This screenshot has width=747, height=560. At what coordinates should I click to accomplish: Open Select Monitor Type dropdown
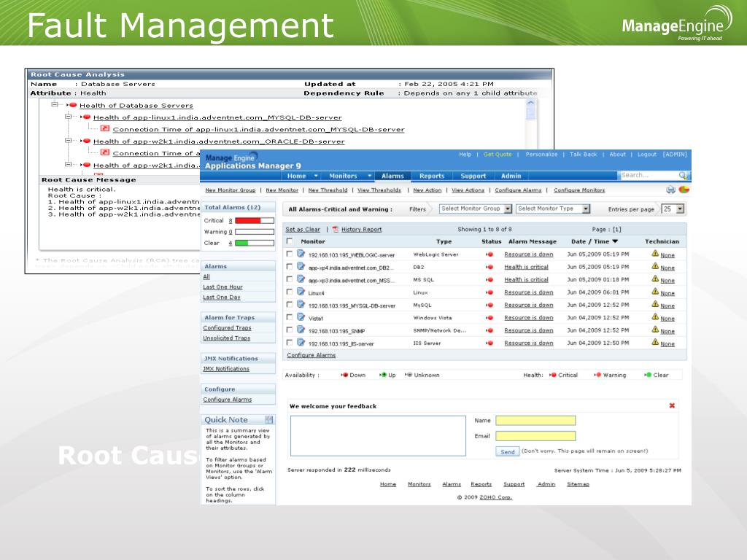coord(553,209)
